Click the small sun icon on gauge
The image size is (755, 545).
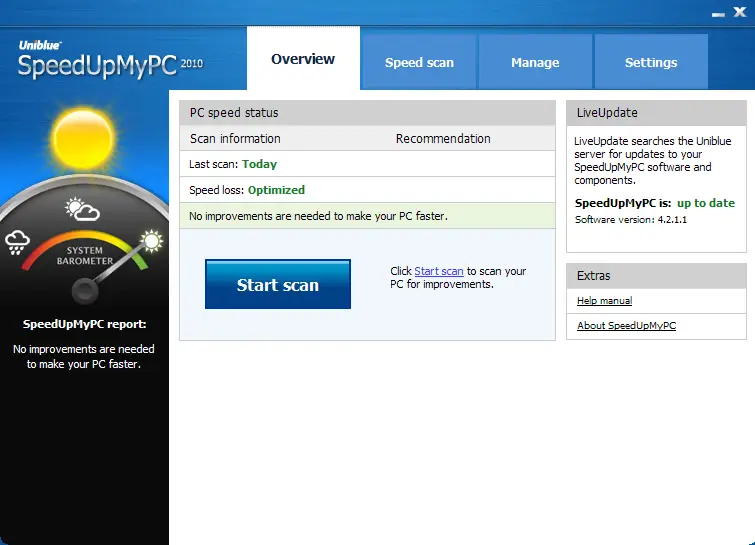[x=151, y=241]
